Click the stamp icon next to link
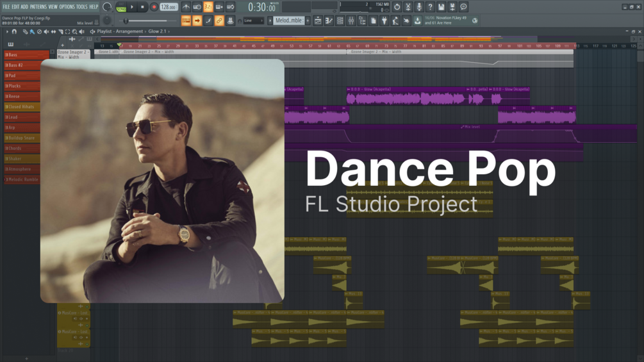 (231, 21)
